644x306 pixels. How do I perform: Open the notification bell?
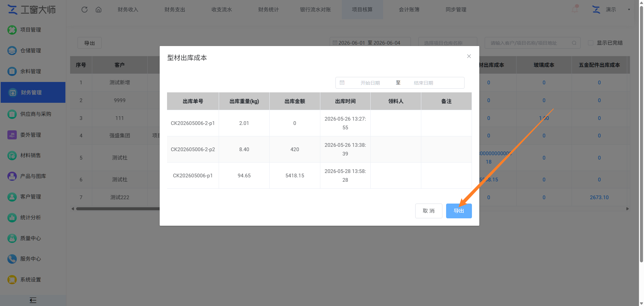point(575,9)
